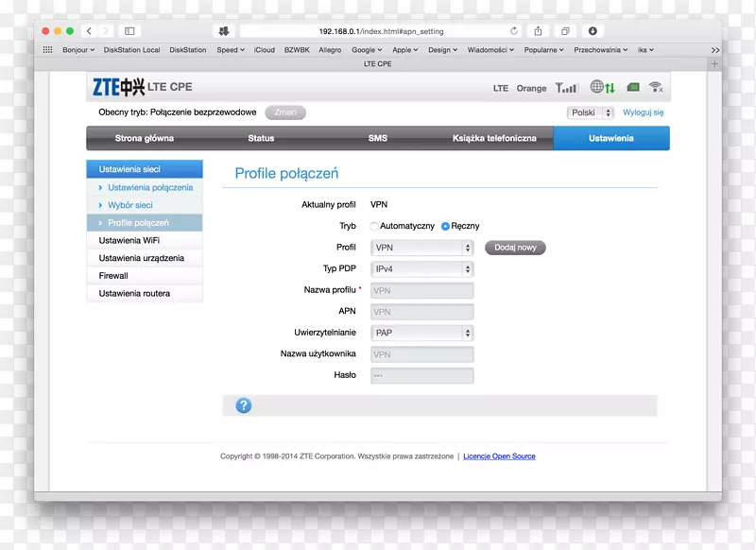Expand the Speed bookmarks folder
756x550 pixels.
231,50
